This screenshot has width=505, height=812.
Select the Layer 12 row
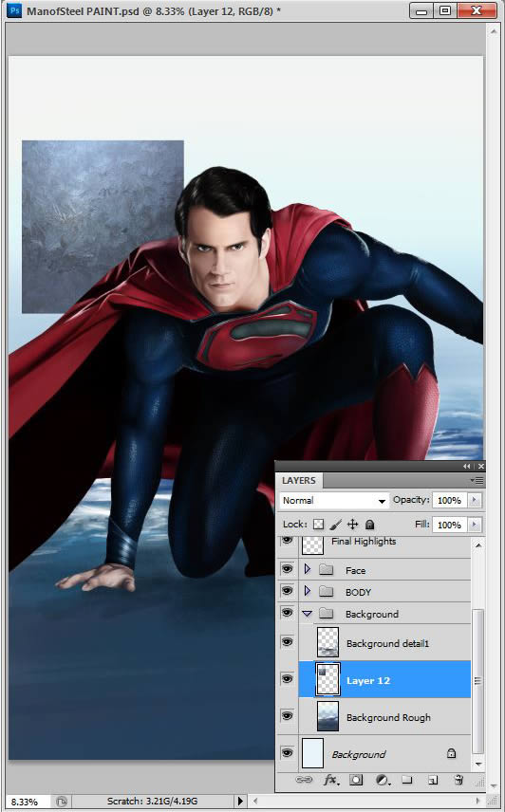pyautogui.click(x=384, y=679)
